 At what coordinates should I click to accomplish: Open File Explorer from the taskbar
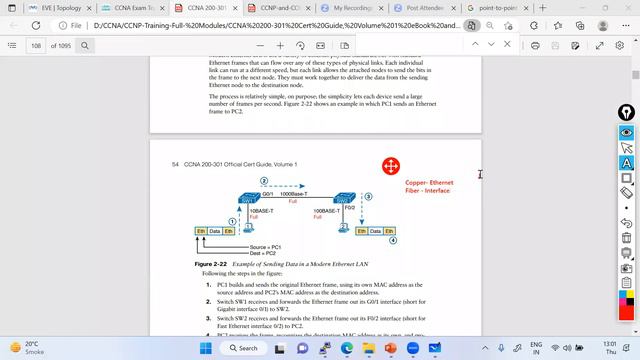coord(369,348)
